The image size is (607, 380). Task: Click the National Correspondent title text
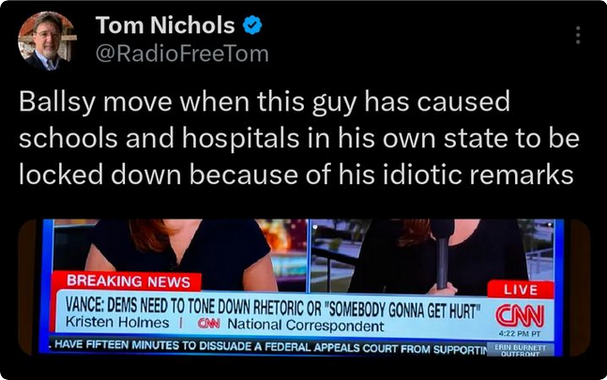tap(306, 325)
